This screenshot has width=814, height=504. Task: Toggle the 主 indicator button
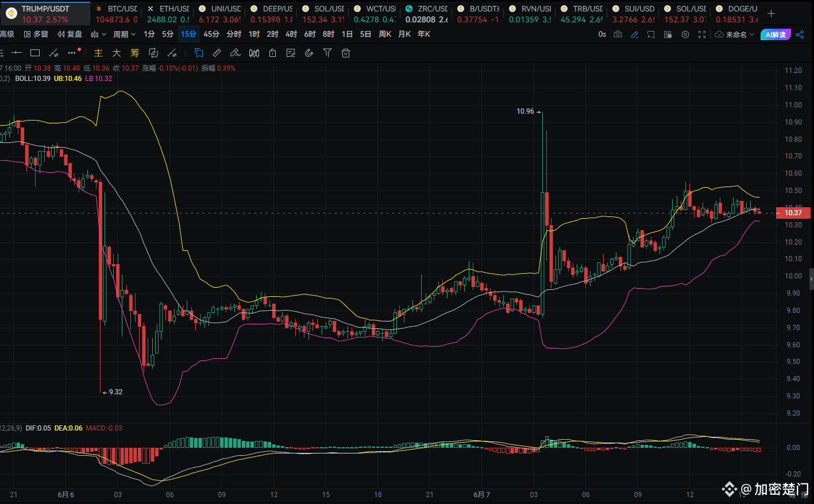pyautogui.click(x=98, y=53)
